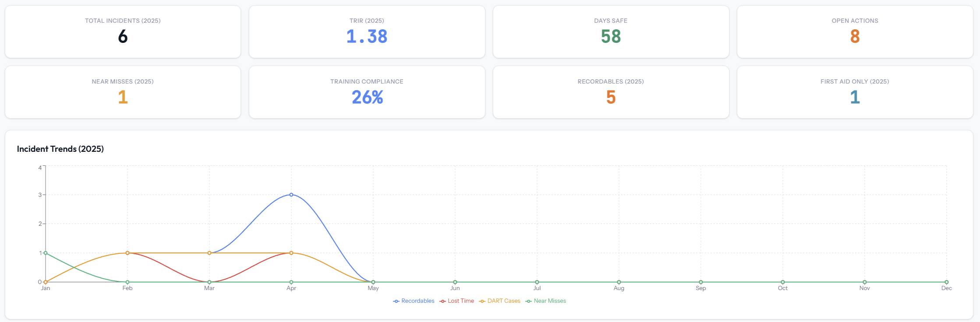Image resolution: width=980 pixels, height=322 pixels.
Task: Toggle the Recordables series in chart legend
Action: pos(414,301)
